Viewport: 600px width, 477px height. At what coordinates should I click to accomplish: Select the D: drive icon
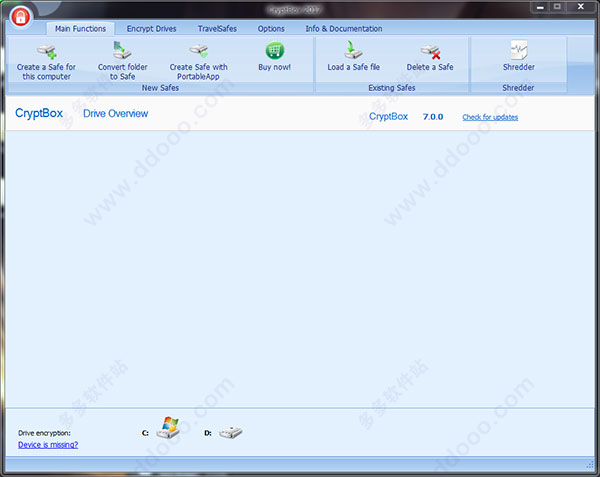(x=230, y=433)
